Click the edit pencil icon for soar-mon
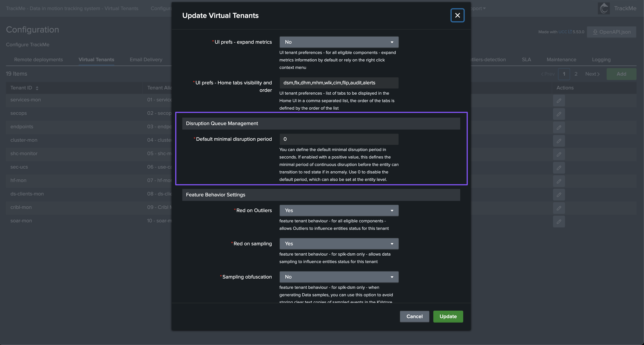This screenshot has height=345, width=644. pos(559,222)
